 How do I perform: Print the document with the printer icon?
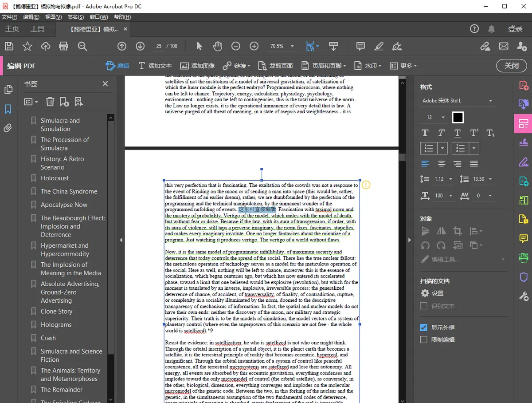tap(64, 46)
